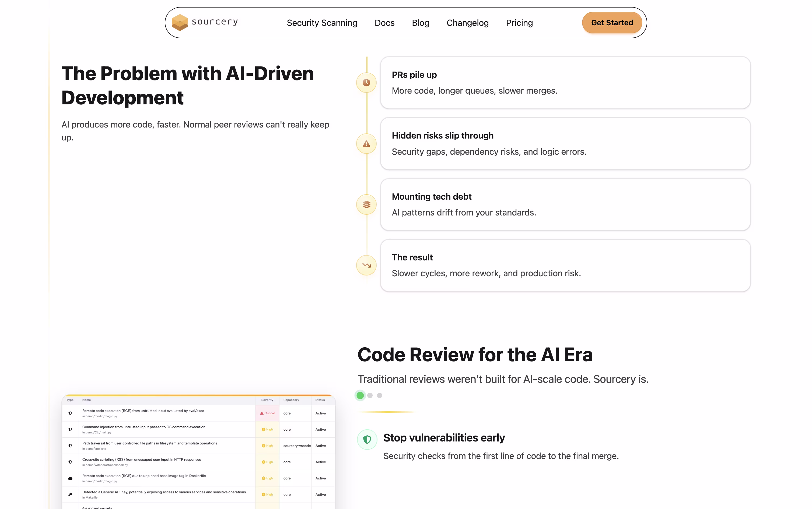Click the sourcery wordmark link
Viewport: 812px width, 509px height.
[215, 22]
